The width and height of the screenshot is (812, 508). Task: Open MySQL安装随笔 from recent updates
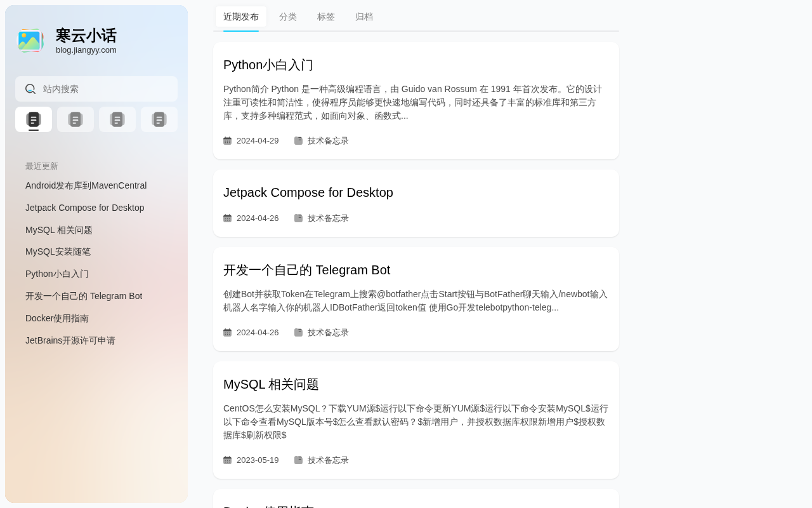coord(58,251)
